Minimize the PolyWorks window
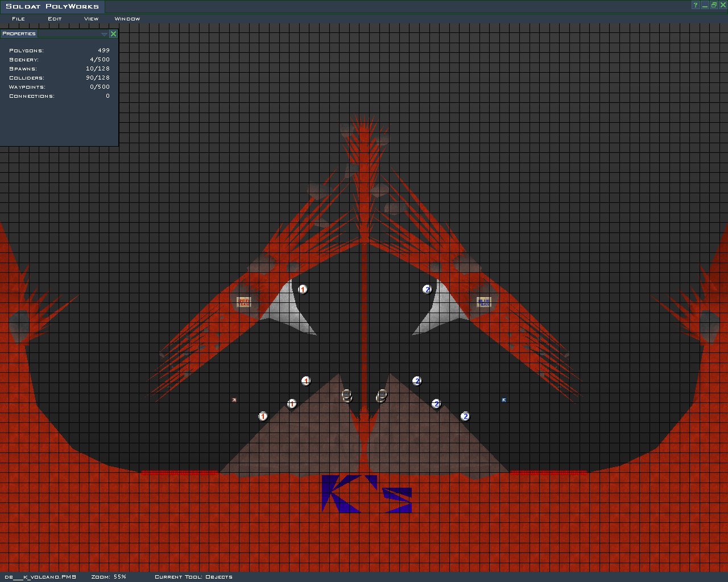The width and height of the screenshot is (728, 582). [x=705, y=5]
